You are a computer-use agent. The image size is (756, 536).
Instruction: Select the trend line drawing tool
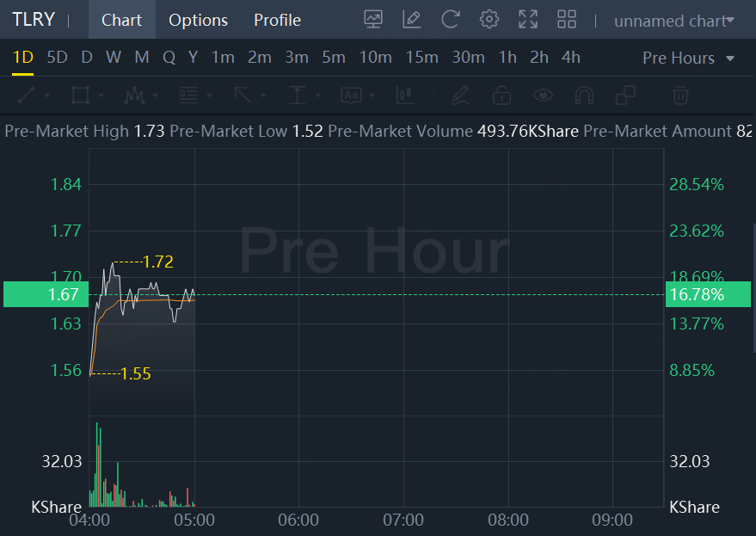tap(26, 95)
